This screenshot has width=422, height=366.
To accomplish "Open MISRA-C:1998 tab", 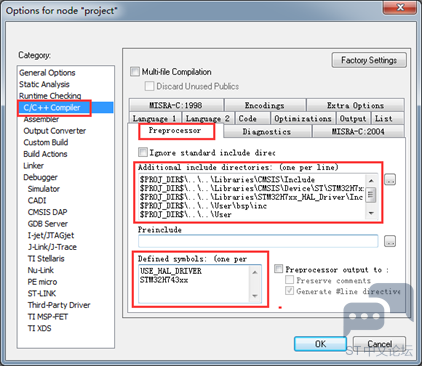I will coord(176,105).
